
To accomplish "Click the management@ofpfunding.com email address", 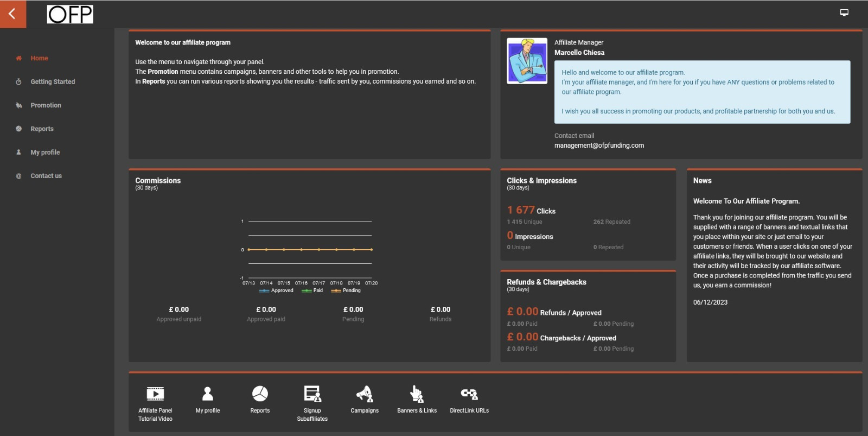I will (x=599, y=146).
